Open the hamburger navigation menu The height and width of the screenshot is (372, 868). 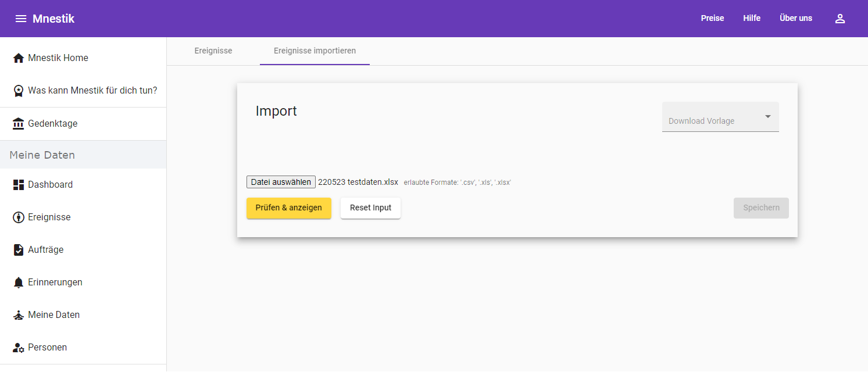[x=21, y=19]
